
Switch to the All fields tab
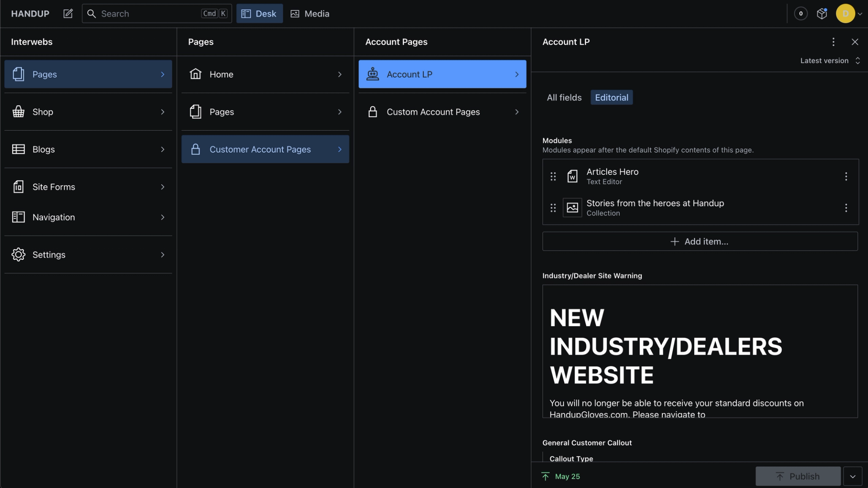click(564, 98)
